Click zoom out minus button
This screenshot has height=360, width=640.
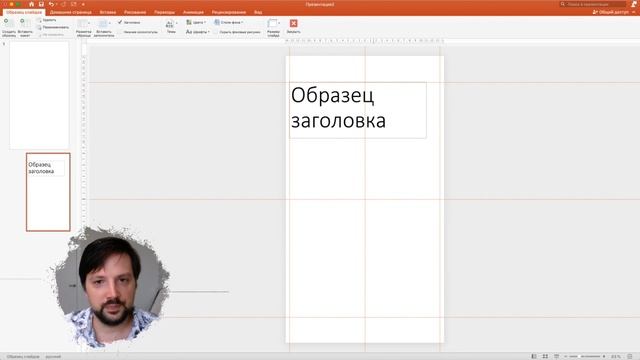point(566,356)
